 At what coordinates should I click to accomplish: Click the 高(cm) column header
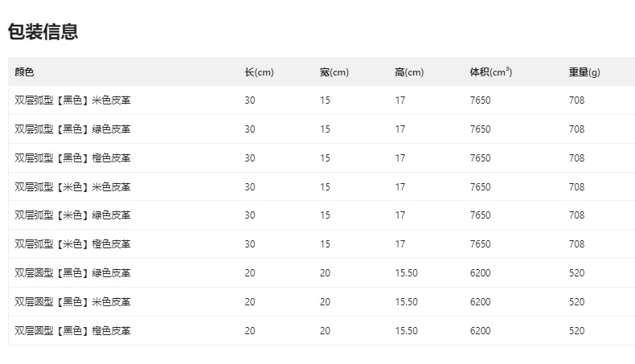tap(409, 72)
